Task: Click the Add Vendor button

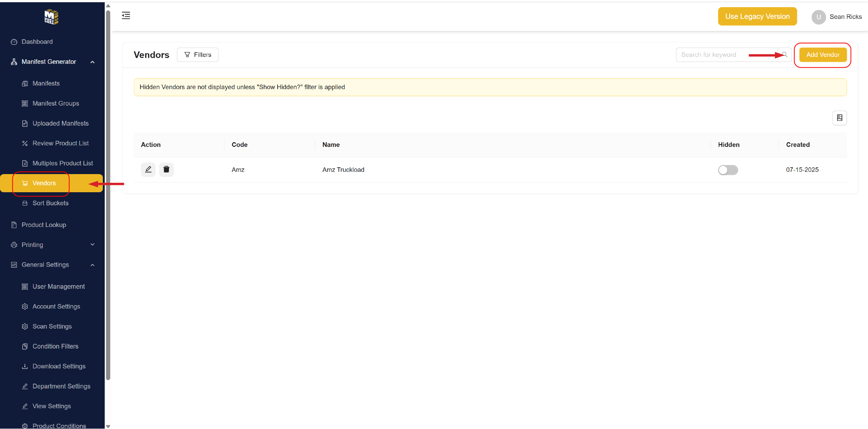Action: [x=823, y=55]
